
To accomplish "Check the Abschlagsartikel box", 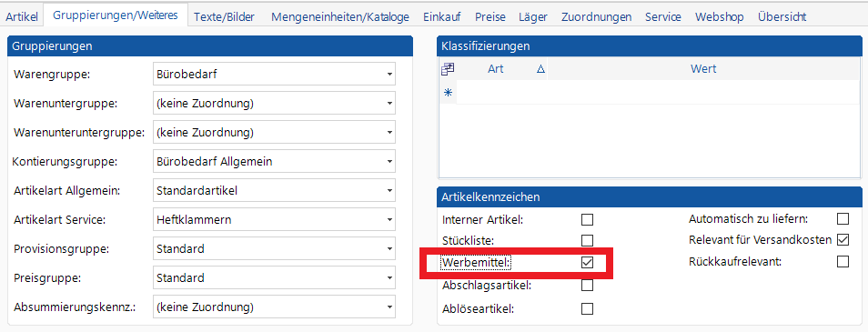I will coord(588,286).
